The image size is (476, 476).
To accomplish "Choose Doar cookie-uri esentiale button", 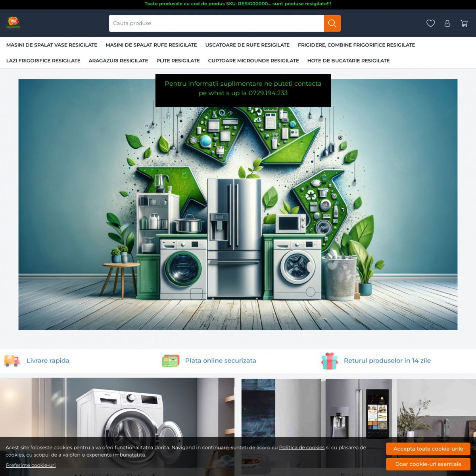I will [x=428, y=464].
